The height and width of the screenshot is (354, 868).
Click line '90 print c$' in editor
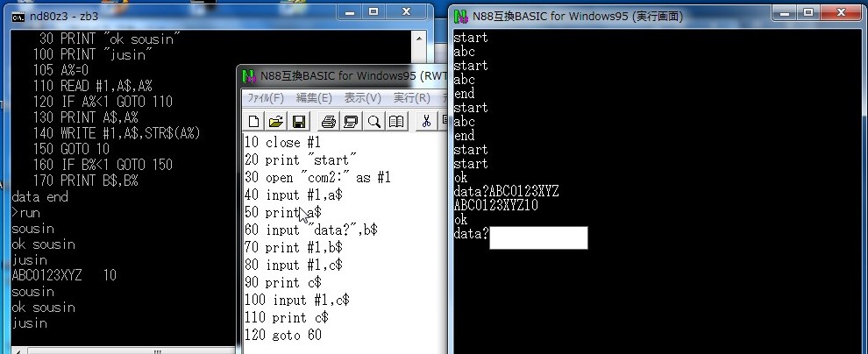coord(283,283)
